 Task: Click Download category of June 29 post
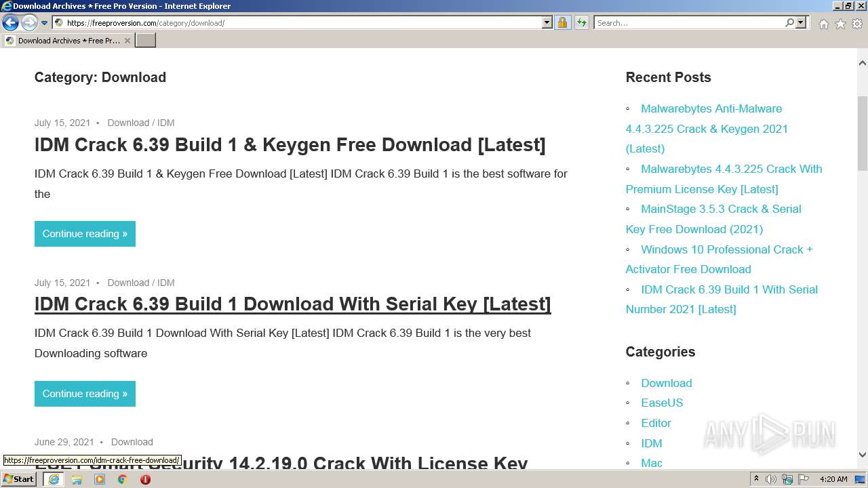pos(132,442)
